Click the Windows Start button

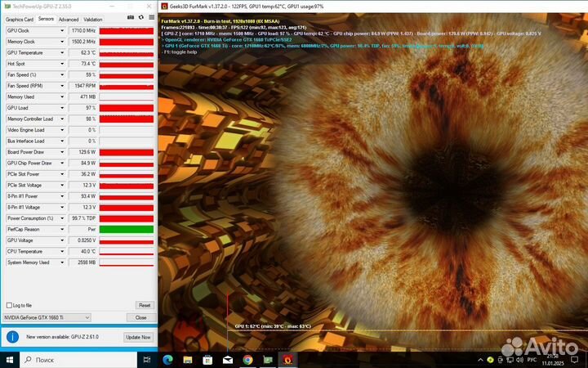[8, 360]
